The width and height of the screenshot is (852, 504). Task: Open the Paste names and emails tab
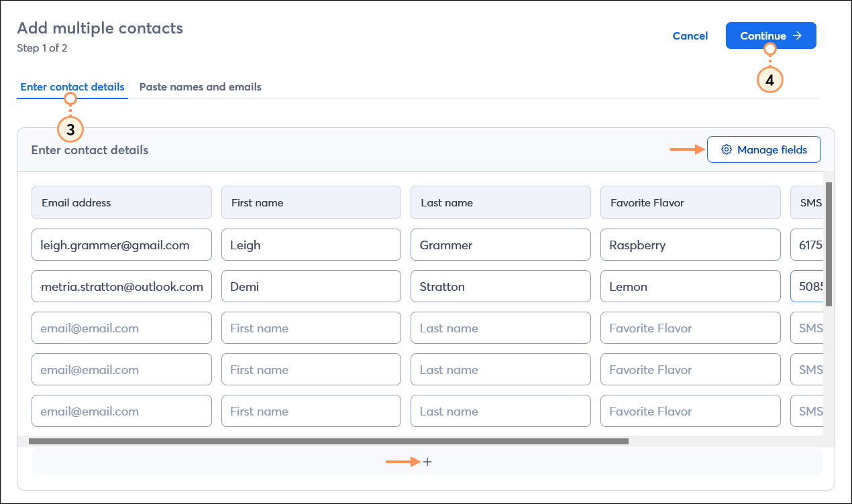pos(200,86)
